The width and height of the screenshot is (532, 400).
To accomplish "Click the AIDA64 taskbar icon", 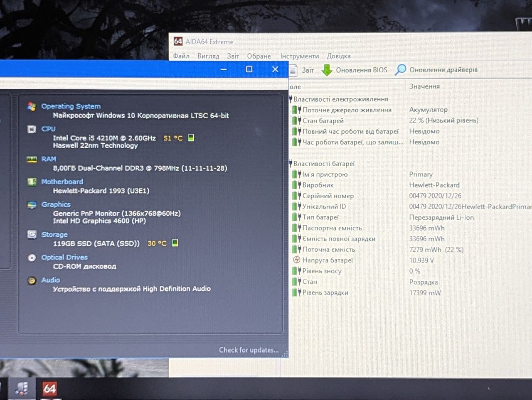I will pos(49,389).
